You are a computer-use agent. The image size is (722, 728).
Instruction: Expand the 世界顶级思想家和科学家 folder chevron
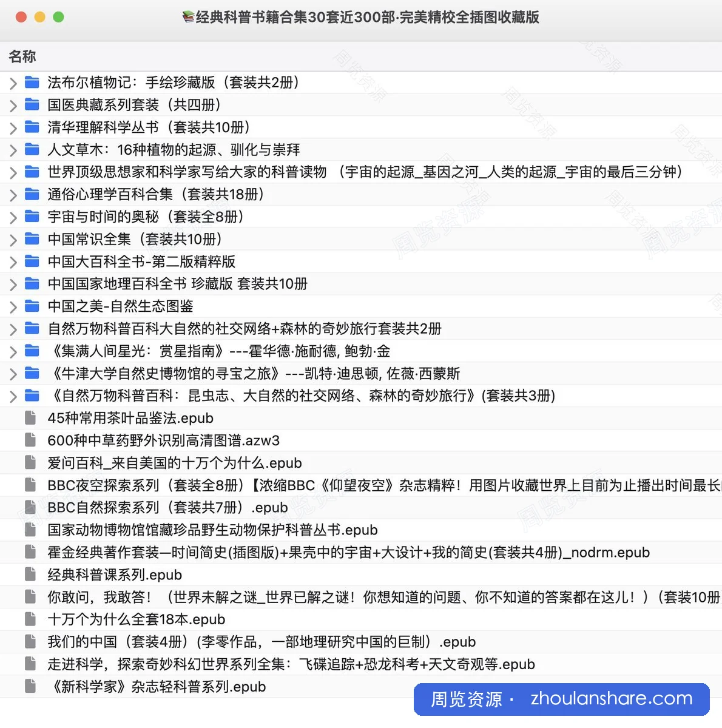pyautogui.click(x=13, y=173)
